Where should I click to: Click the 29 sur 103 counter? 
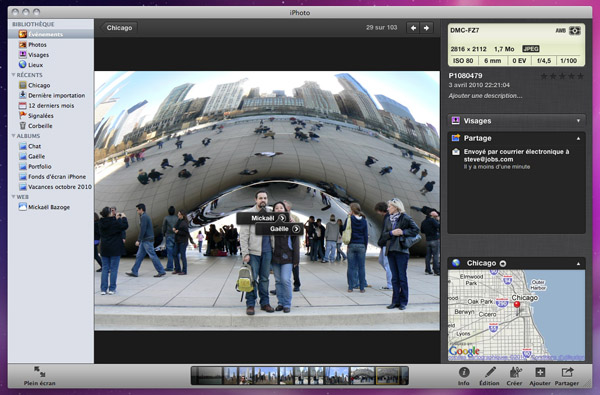(381, 28)
